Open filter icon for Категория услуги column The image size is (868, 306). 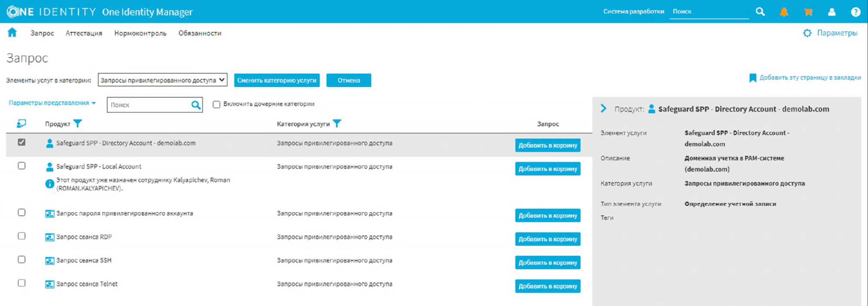(337, 124)
